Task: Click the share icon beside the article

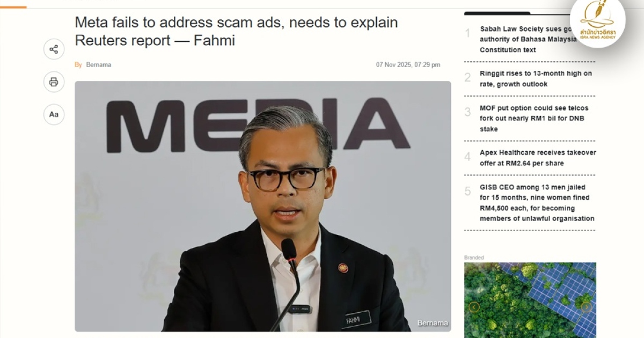Action: click(x=54, y=49)
